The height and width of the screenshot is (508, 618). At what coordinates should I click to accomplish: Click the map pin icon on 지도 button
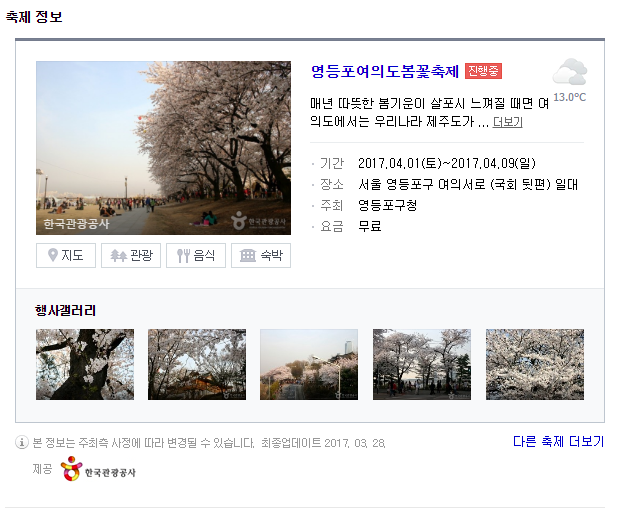click(53, 255)
